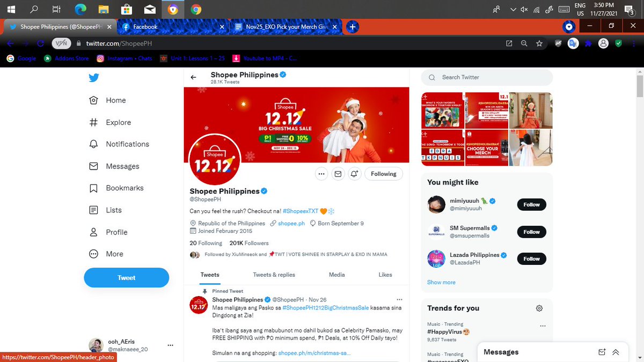644x362 pixels.
Task: Open Notifications in the sidebar
Action: [119, 144]
